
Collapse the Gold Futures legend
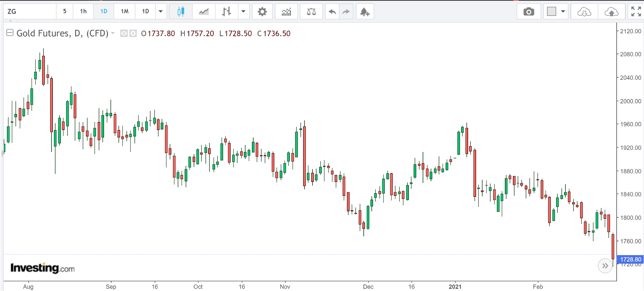click(x=10, y=33)
